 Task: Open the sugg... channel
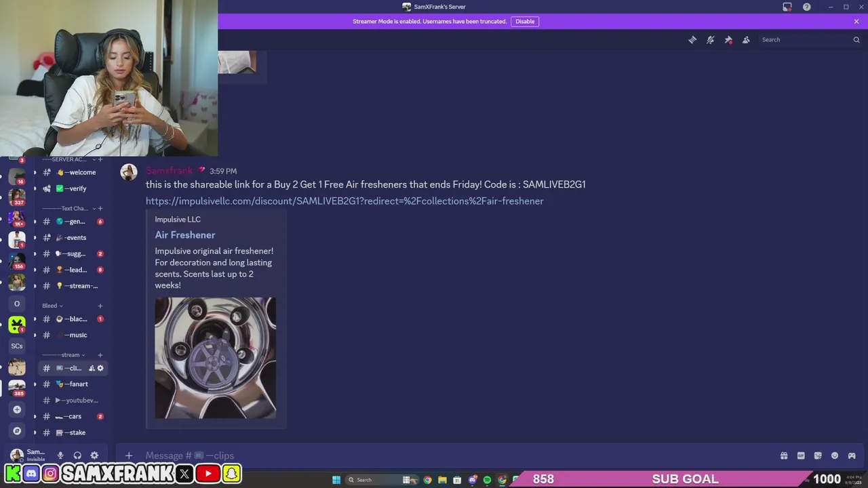pyautogui.click(x=74, y=253)
